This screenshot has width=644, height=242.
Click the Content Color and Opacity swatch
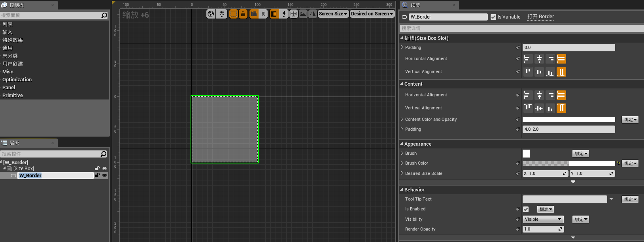(x=569, y=120)
